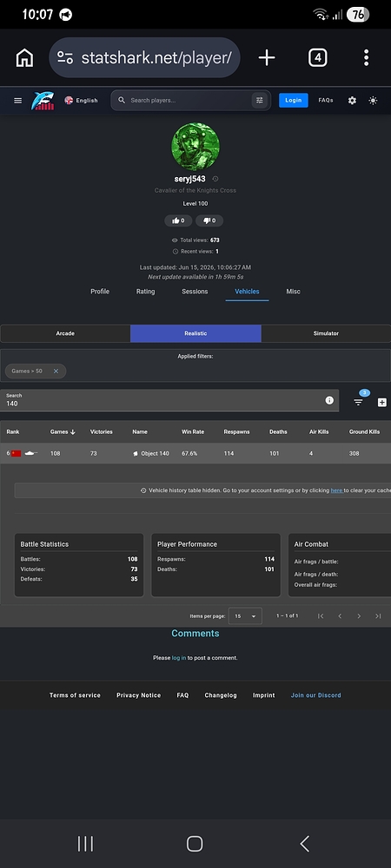Open the items per page dropdown
This screenshot has width=391, height=868.
(245, 616)
